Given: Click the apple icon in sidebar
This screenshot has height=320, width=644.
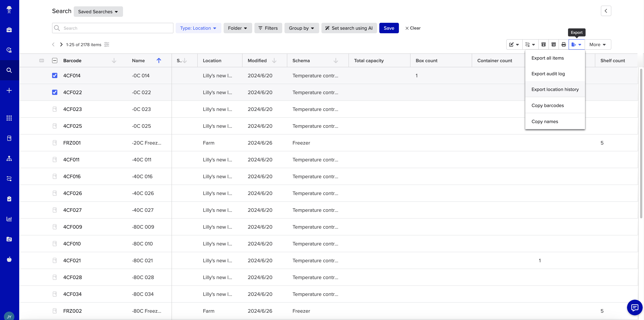Looking at the screenshot, I should (x=9, y=259).
